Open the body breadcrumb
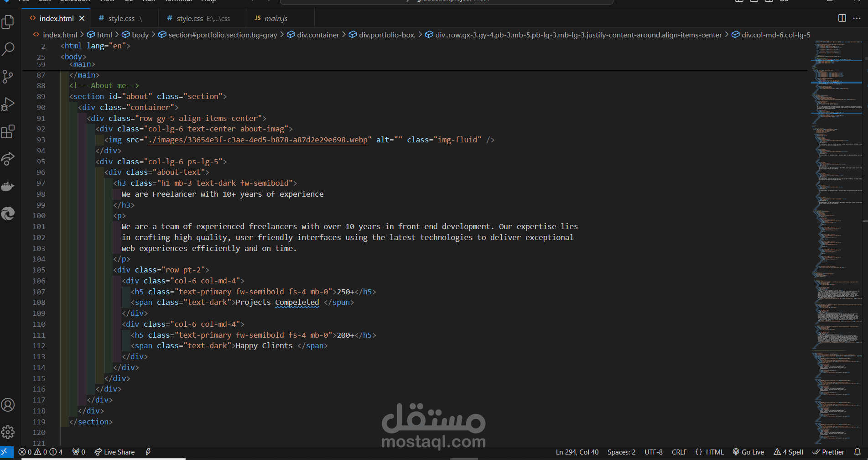868x460 pixels. tap(135, 35)
